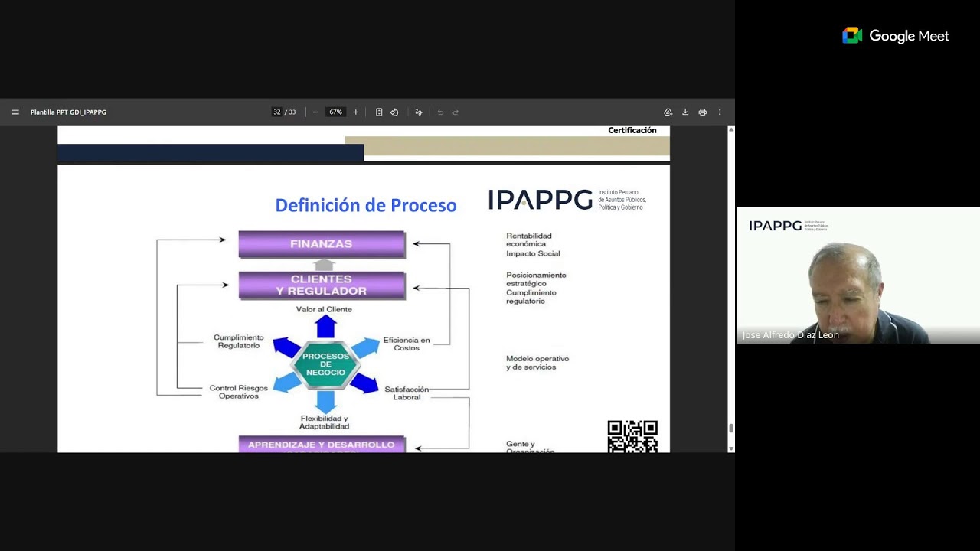
Task: Click the Impacto Social text
Action: pyautogui.click(x=533, y=253)
